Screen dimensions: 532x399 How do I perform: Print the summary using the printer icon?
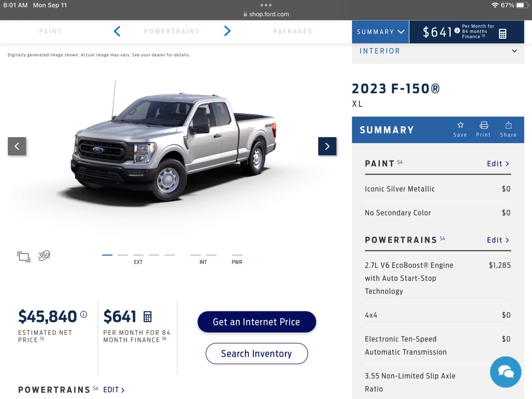483,129
